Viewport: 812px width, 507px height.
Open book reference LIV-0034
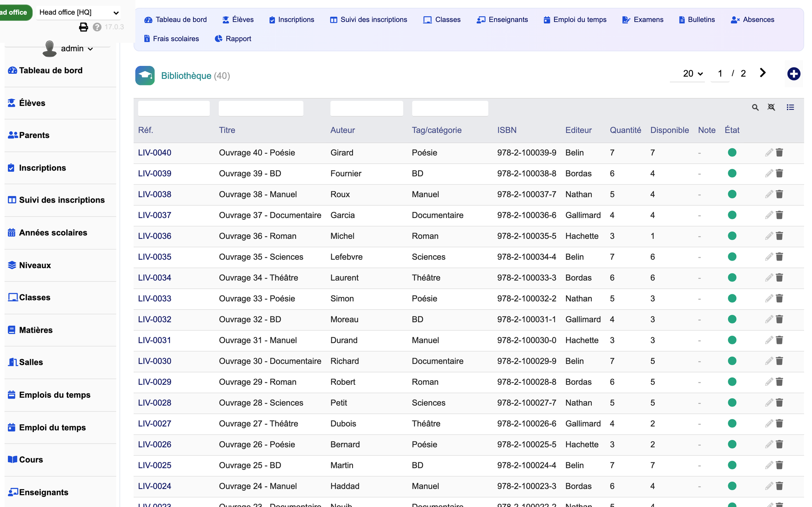(x=154, y=278)
